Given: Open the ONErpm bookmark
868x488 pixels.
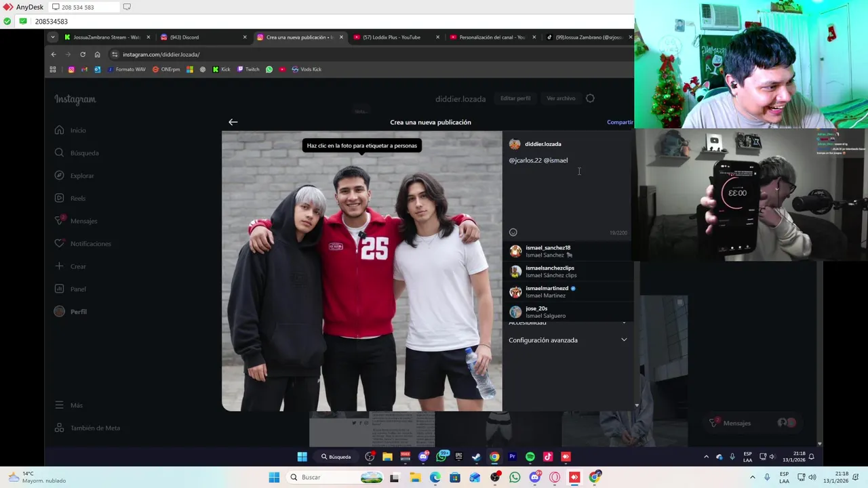Looking at the screenshot, I should pyautogui.click(x=167, y=69).
